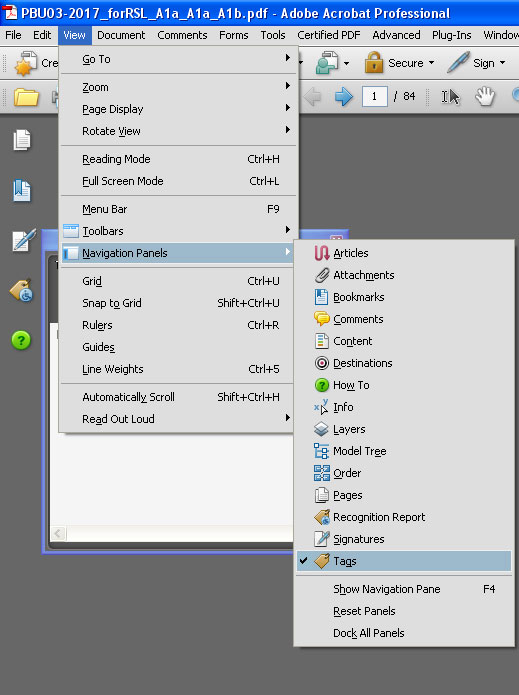The height and width of the screenshot is (695, 519).
Task: Click the Layers stack icon
Action: click(x=321, y=429)
